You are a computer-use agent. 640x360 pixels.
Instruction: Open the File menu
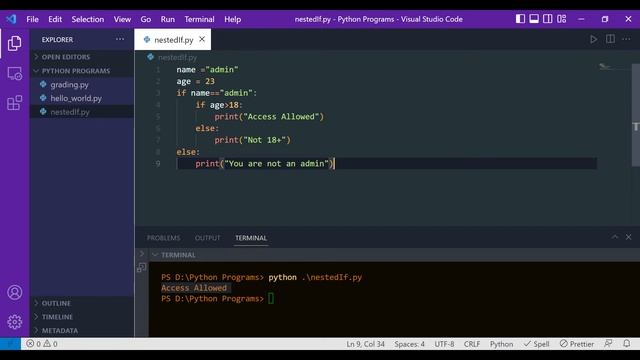point(32,19)
